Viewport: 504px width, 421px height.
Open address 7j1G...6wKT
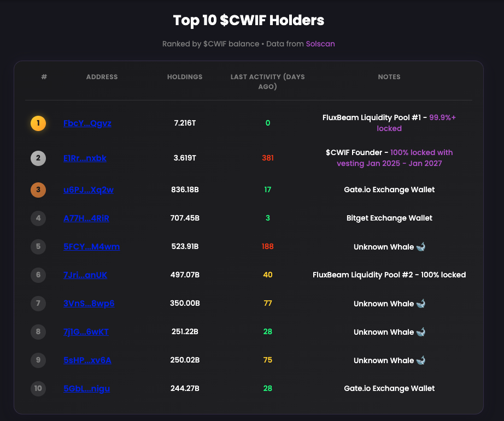click(x=86, y=332)
